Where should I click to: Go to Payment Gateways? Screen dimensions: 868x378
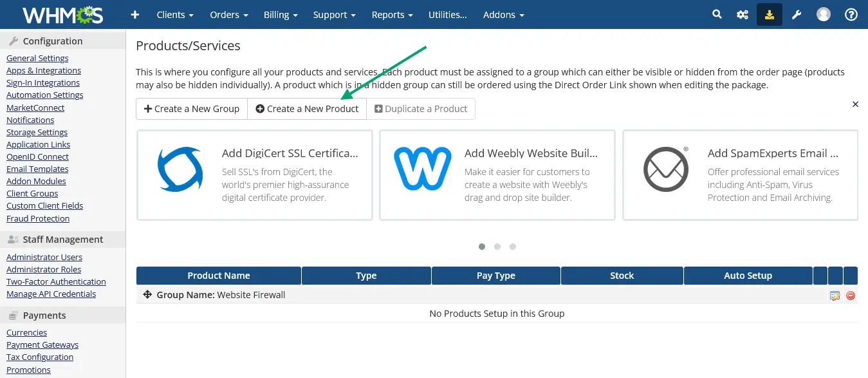(42, 345)
